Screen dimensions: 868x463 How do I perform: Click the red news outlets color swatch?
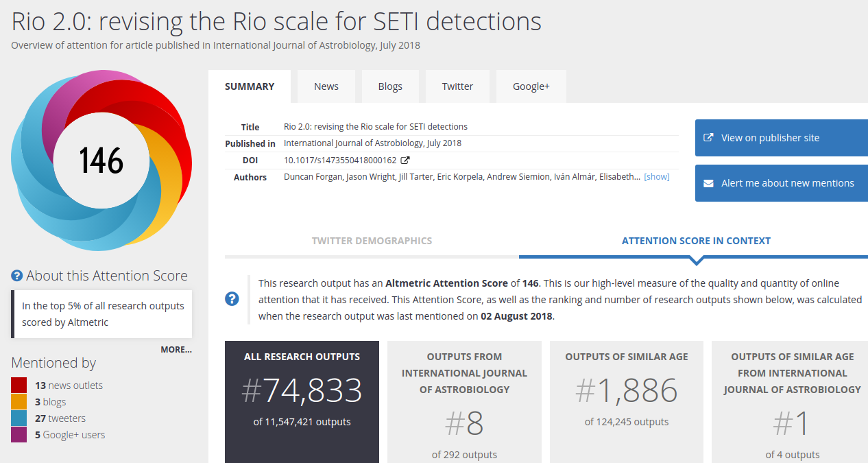[x=19, y=385]
